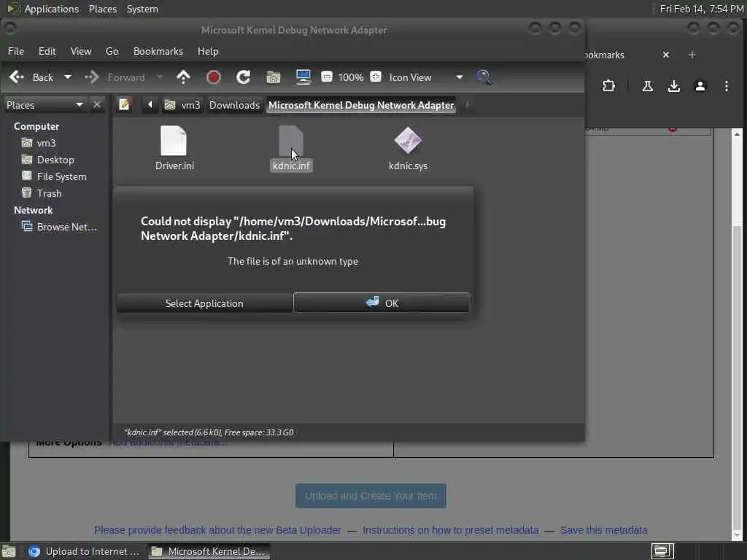Click the Show Desktop icon in taskbar

click(9, 551)
